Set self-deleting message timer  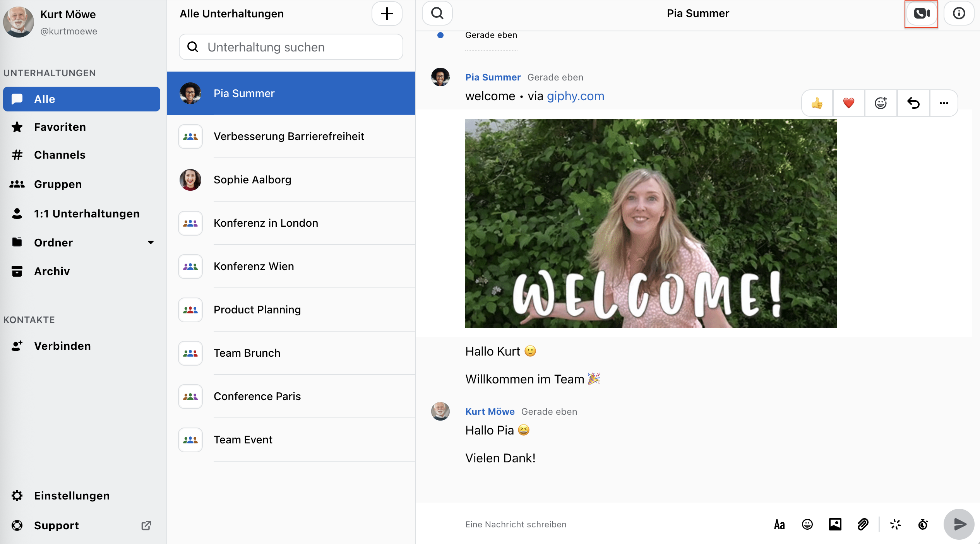pyautogui.click(x=923, y=525)
